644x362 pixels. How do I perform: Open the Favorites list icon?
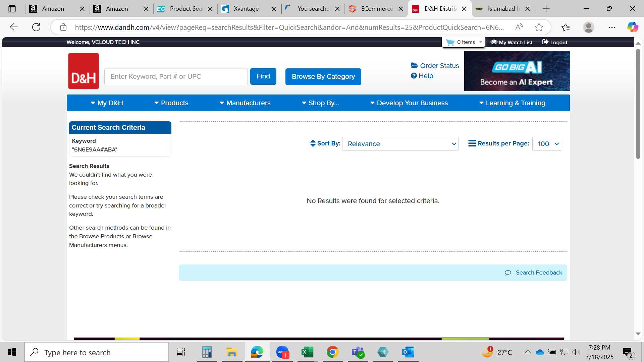[566, 27]
